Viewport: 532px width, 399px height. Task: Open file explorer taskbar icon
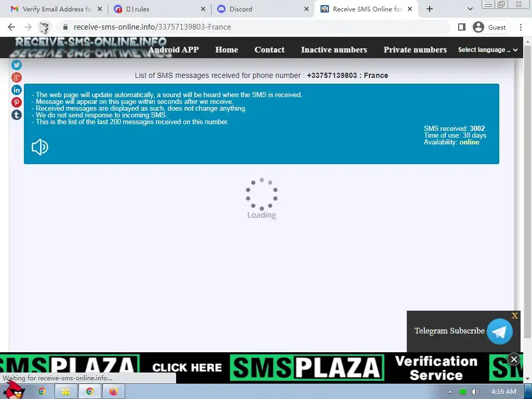(66, 392)
